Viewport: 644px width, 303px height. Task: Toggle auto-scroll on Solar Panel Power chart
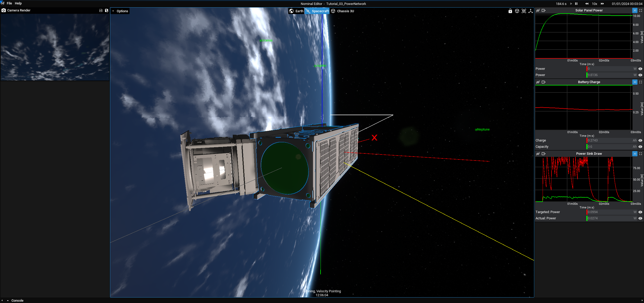coord(635,10)
